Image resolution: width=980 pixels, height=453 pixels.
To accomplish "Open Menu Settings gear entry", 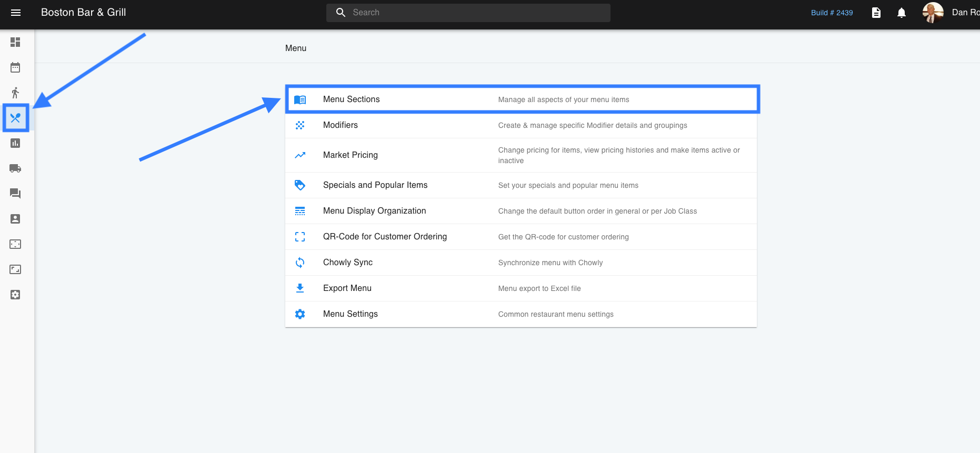I will coord(350,314).
